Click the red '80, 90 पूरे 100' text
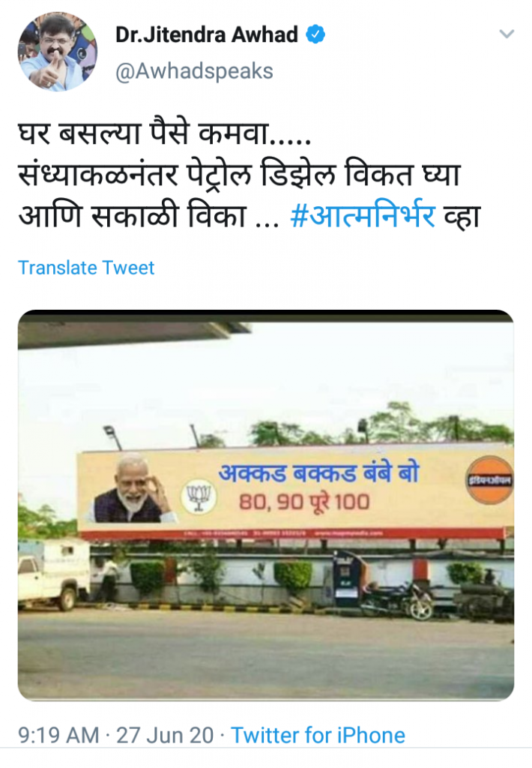The image size is (532, 768). coord(304,503)
